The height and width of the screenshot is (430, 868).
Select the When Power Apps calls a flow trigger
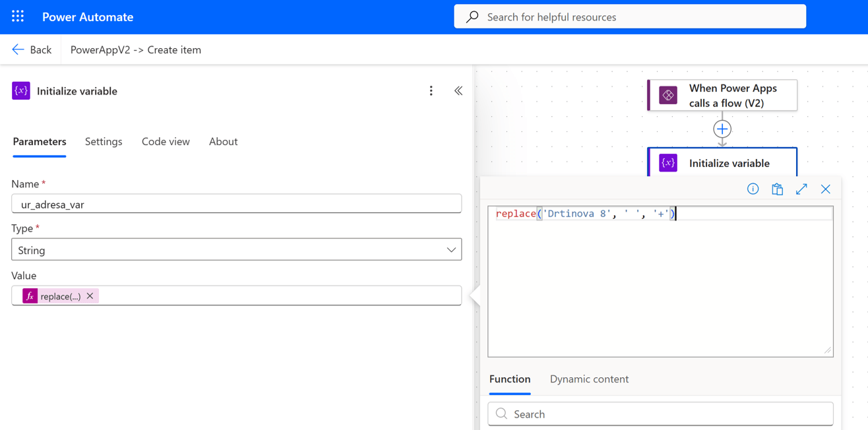722,96
